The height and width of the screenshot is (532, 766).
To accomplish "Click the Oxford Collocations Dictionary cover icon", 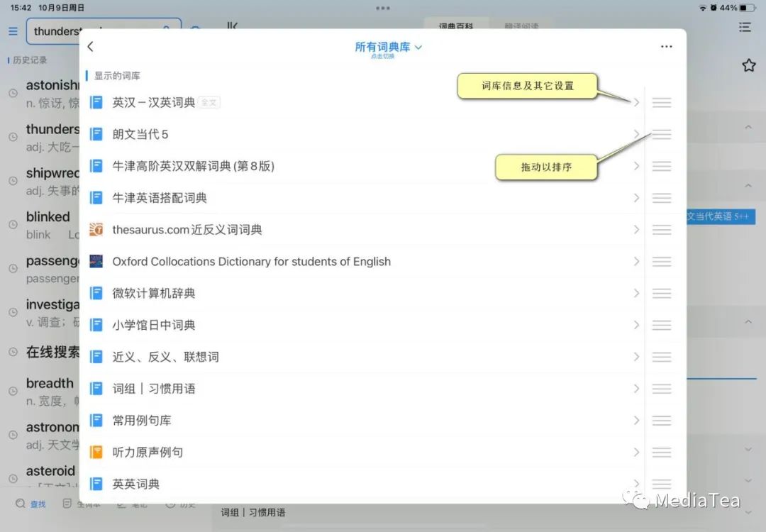I will tap(96, 261).
